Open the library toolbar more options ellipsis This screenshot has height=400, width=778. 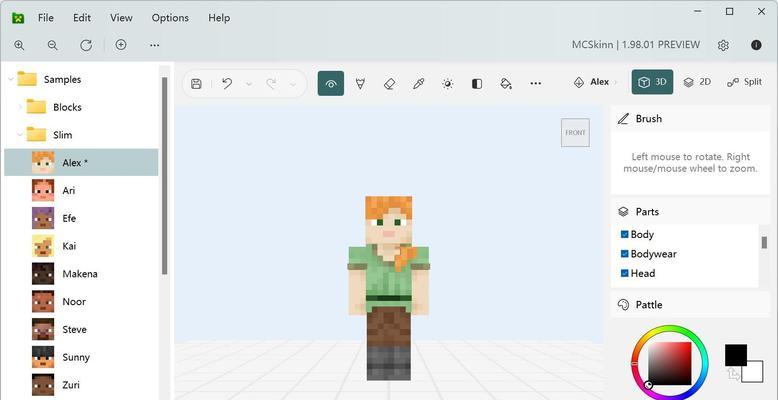tap(154, 45)
